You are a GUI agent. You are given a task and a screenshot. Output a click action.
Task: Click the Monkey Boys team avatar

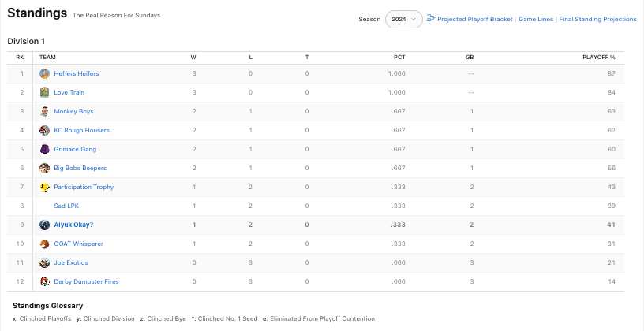click(45, 111)
